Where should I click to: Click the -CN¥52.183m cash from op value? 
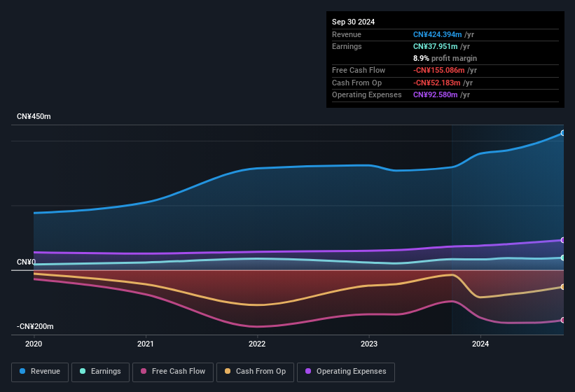click(x=437, y=83)
